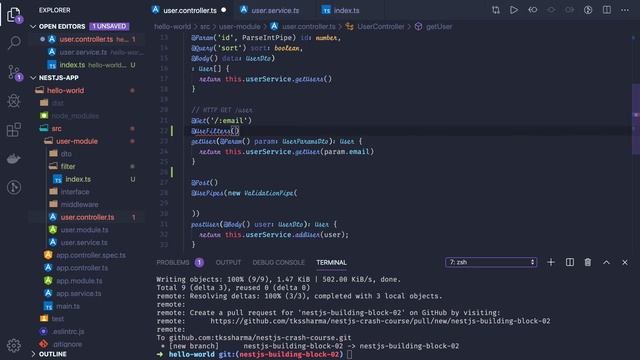Open the DEBUG CONSOLE panel tab
Image resolution: width=640 pixels, height=360 pixels.
point(278,262)
